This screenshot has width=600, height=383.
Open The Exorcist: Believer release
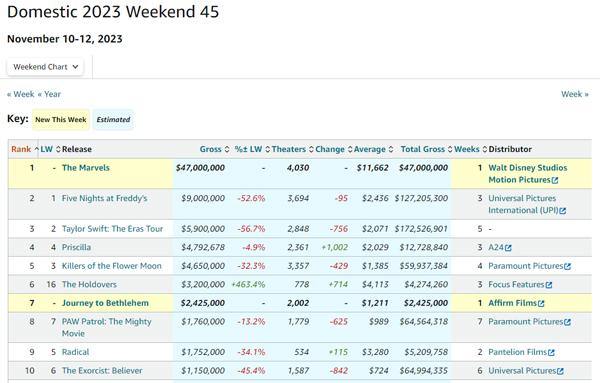[x=102, y=371]
